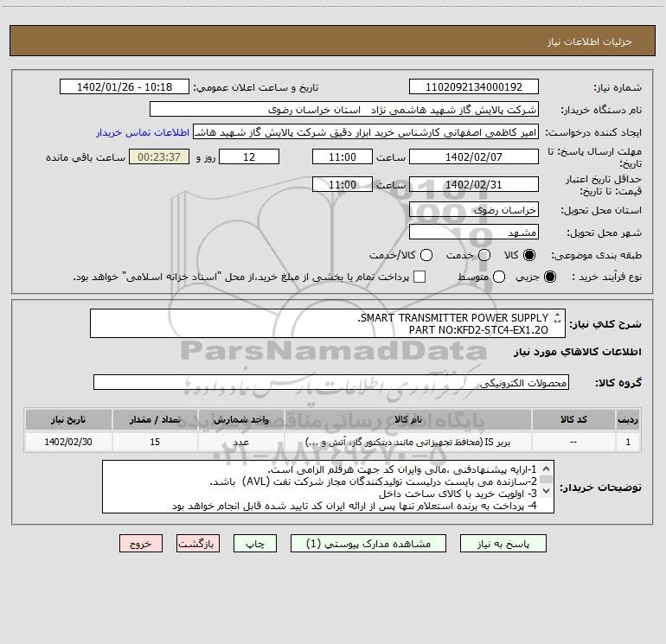The width and height of the screenshot is (666, 644).
Task: Select the کالا radio button
Action: click(x=529, y=255)
